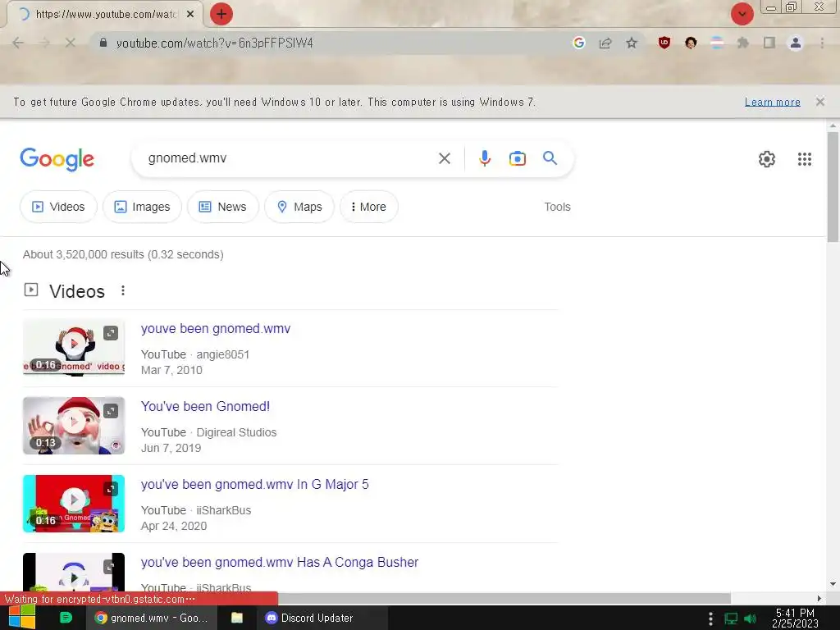Search by image with camera
Viewport: 840px width, 630px height.
pyautogui.click(x=517, y=158)
